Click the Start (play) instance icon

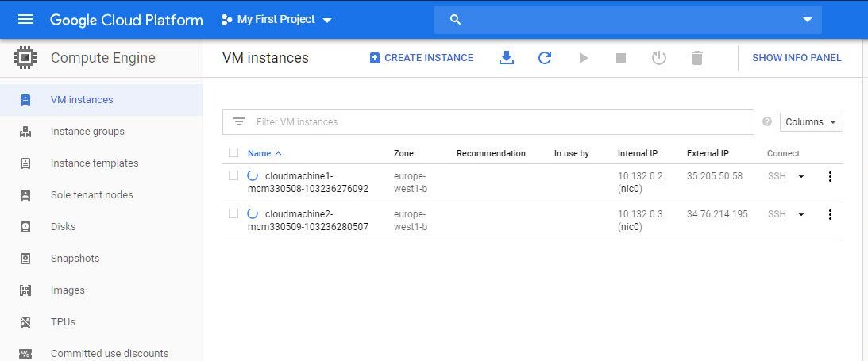(584, 57)
